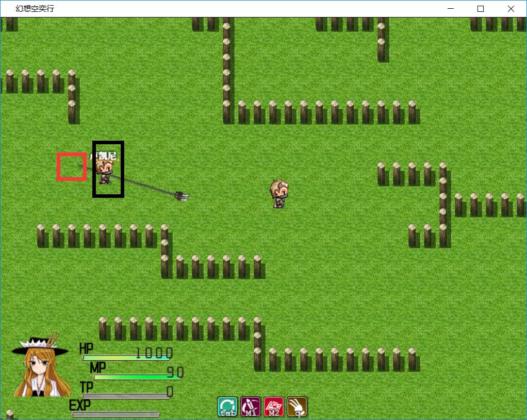Image resolution: width=527 pixels, height=420 pixels.
Task: Click the HP value 1000
Action: [x=154, y=353]
